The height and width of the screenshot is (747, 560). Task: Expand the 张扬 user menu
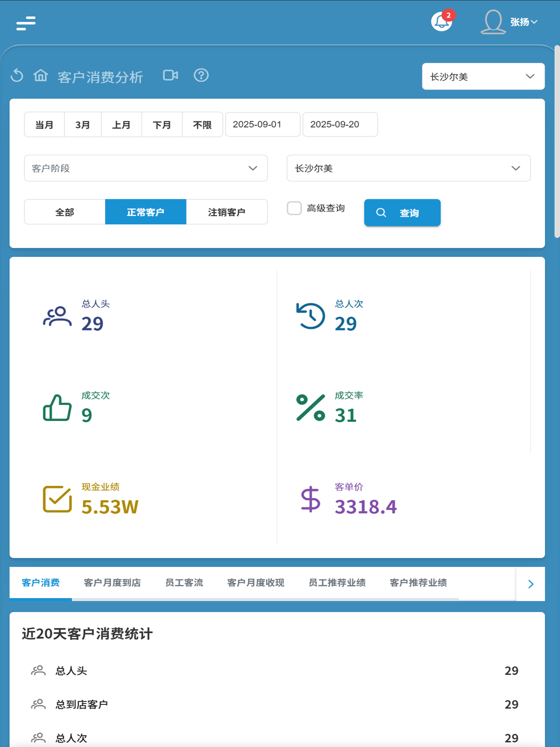[x=524, y=22]
